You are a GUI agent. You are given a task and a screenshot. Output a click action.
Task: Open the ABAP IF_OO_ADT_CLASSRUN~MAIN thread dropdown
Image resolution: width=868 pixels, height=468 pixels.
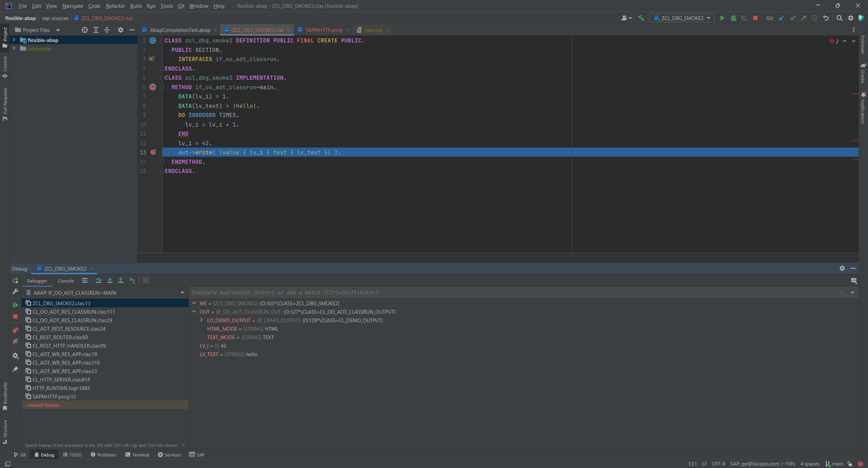coord(105,293)
